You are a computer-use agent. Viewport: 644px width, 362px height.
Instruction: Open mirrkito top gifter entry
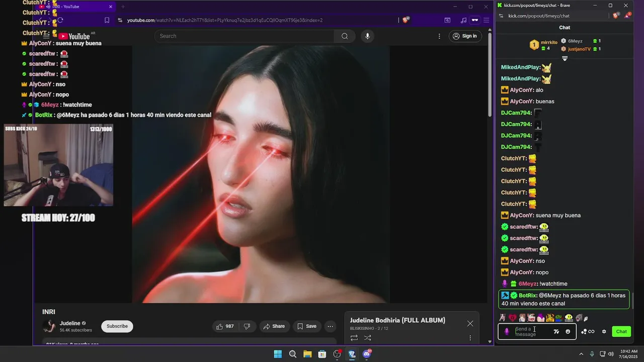click(543, 45)
